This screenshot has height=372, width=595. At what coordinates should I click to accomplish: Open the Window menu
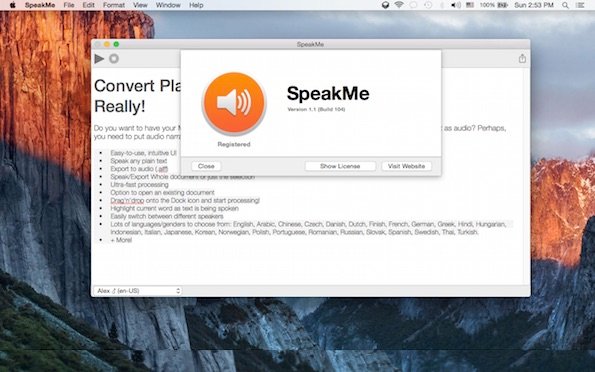[x=168, y=5]
